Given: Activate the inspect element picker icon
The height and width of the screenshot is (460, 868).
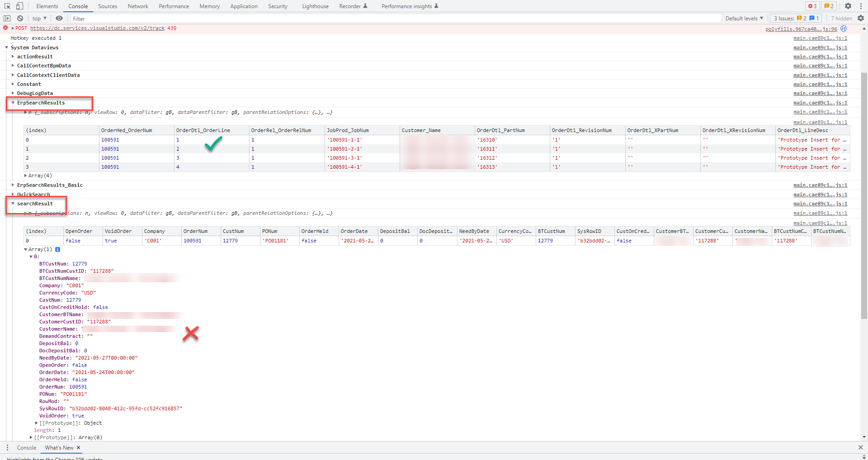Looking at the screenshot, I should [x=7, y=6].
